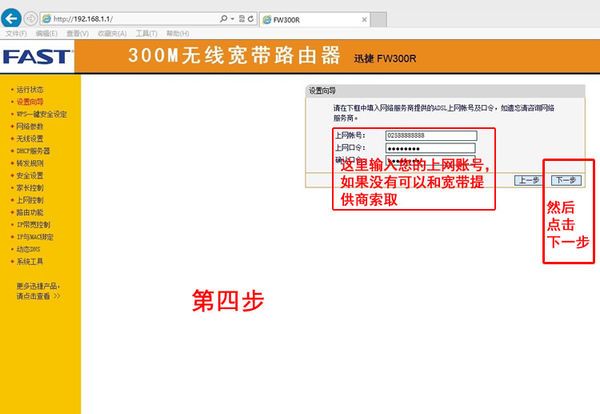This screenshot has height=414, width=600.
Task: Click the 上一步 button
Action: pos(528,180)
